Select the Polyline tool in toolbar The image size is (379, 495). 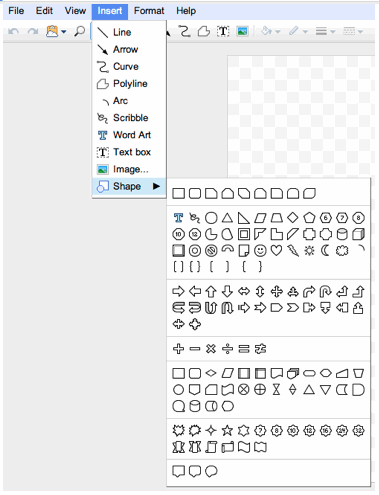coord(204,31)
